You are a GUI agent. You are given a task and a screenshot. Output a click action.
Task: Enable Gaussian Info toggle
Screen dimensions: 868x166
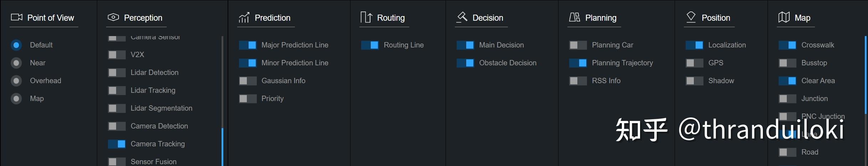click(248, 81)
